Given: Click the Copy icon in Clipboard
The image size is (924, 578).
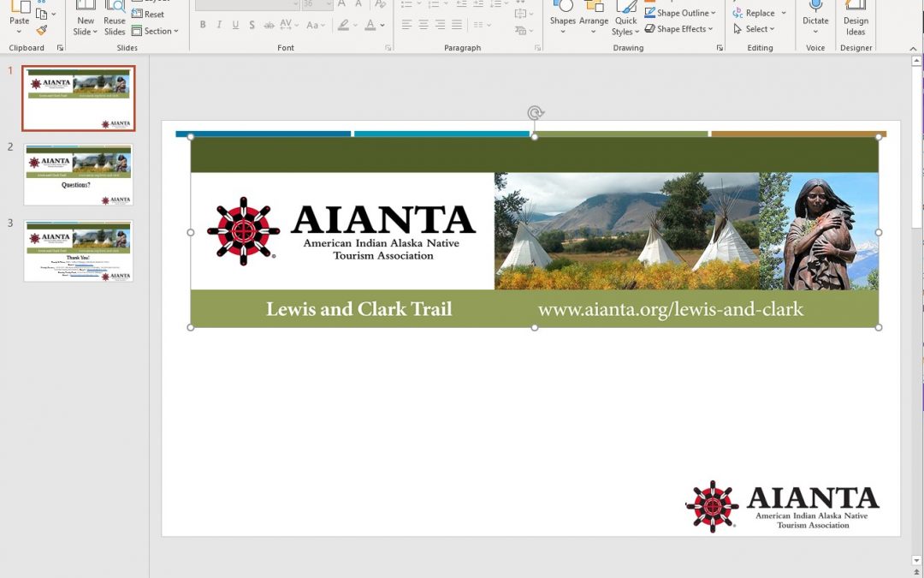Looking at the screenshot, I should point(41,14).
